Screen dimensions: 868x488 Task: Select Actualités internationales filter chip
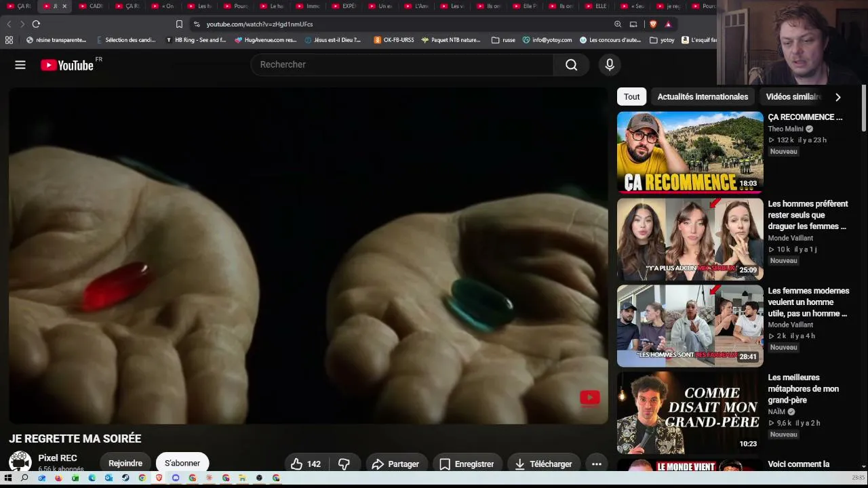(x=703, y=97)
